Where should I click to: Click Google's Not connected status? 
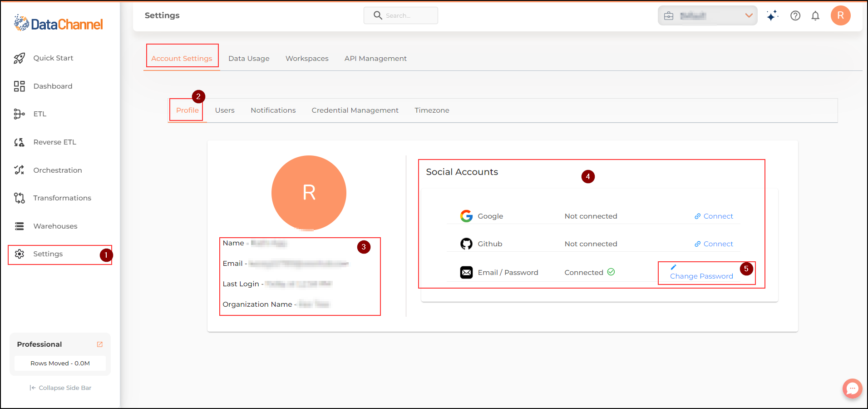point(591,216)
